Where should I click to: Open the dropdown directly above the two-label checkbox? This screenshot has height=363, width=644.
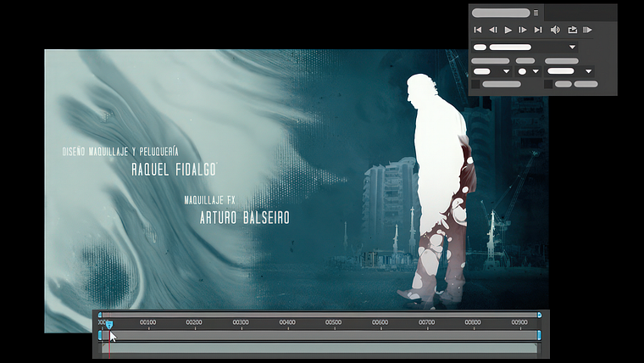pyautogui.click(x=569, y=71)
